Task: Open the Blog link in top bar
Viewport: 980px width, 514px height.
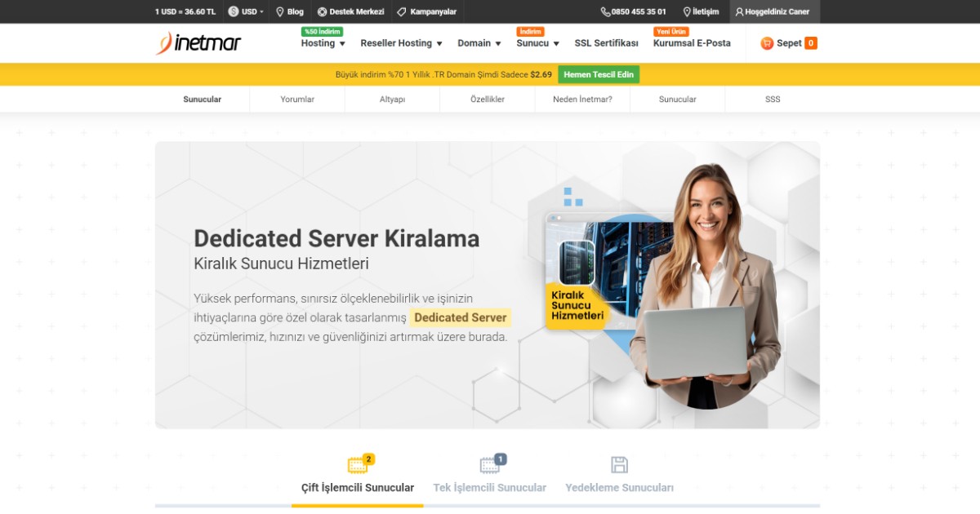Action: coord(290,11)
